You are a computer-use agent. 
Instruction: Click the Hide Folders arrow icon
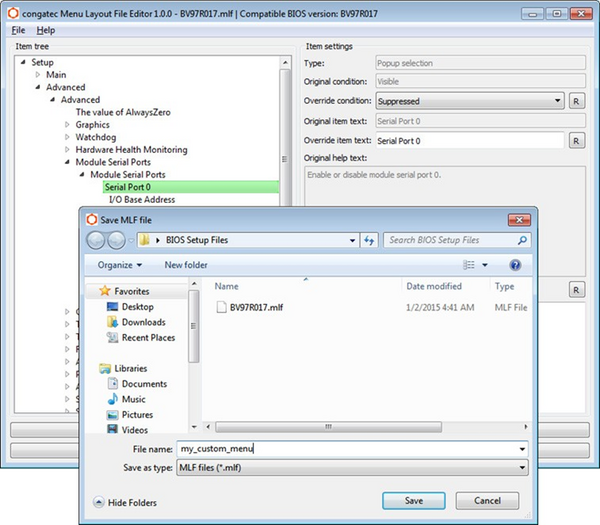(x=99, y=502)
